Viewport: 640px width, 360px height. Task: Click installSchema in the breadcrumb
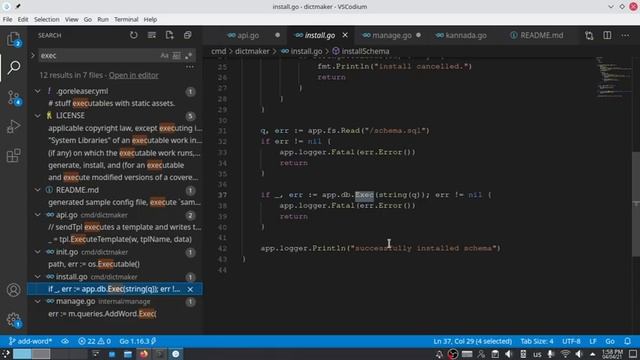(365, 51)
